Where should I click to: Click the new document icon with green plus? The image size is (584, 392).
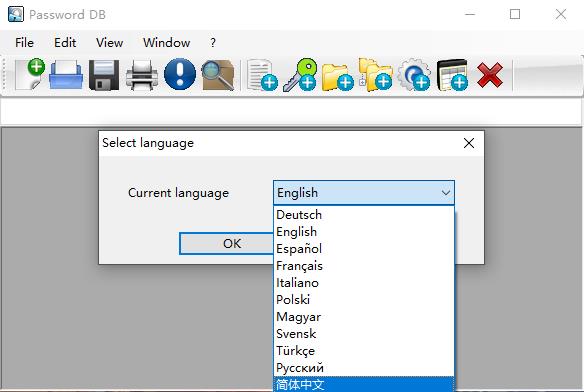tap(29, 74)
